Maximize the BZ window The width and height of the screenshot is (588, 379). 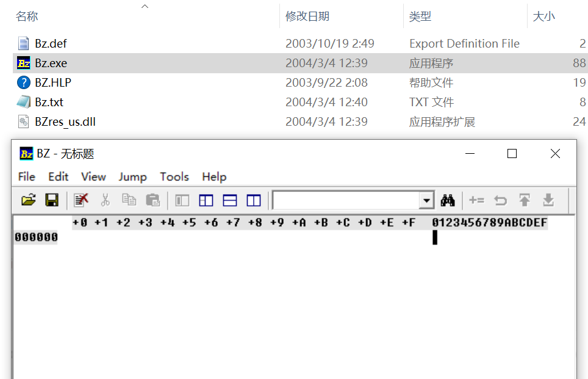512,153
